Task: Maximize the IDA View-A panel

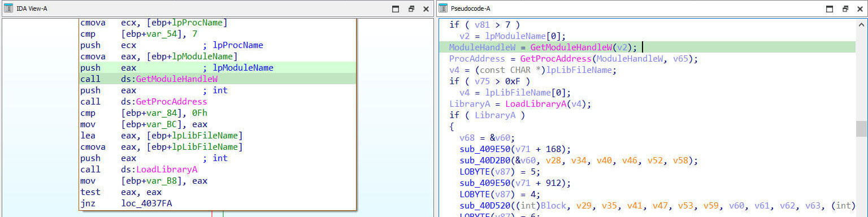Action: (396, 9)
